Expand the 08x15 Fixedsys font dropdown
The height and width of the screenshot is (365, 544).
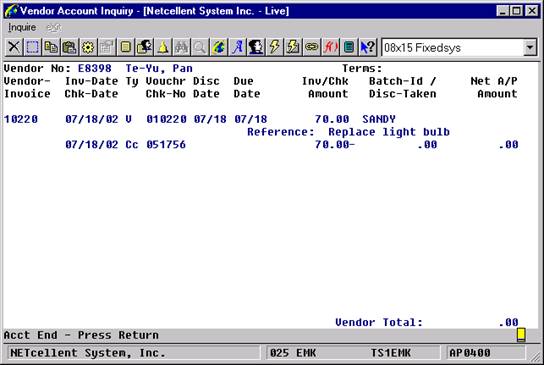point(530,48)
